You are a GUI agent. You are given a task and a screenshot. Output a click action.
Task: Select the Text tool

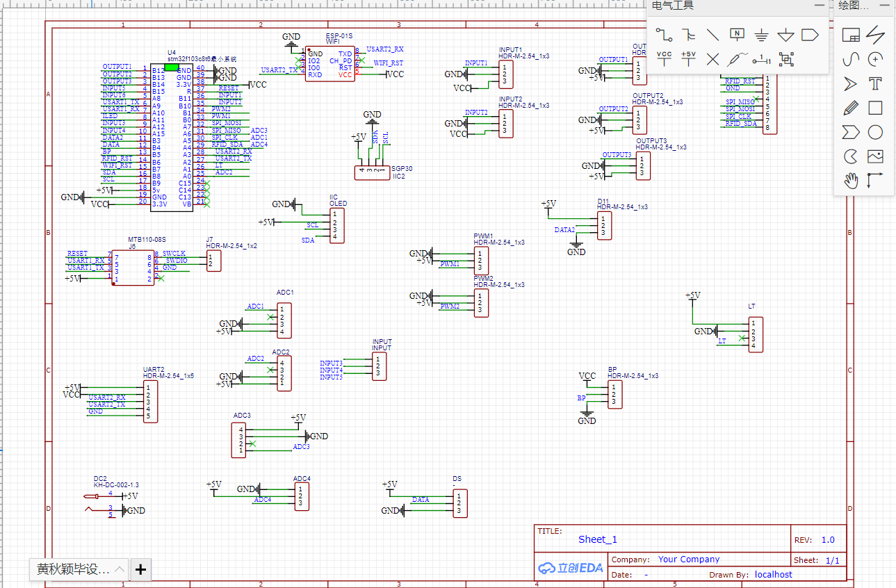876,84
